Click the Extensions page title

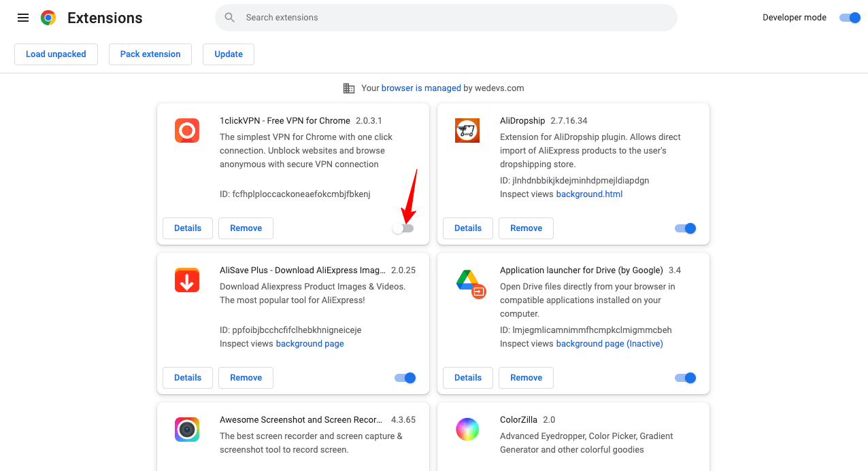[105, 18]
